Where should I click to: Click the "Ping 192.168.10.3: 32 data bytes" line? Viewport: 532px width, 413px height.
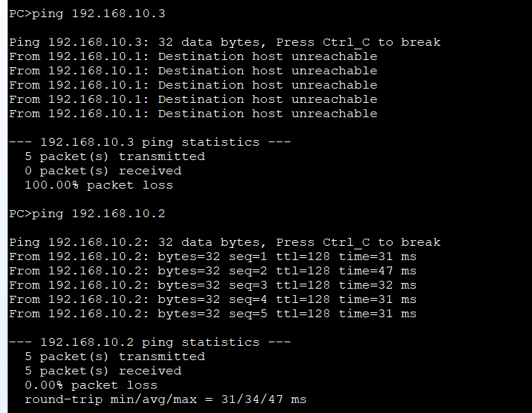[224, 42]
